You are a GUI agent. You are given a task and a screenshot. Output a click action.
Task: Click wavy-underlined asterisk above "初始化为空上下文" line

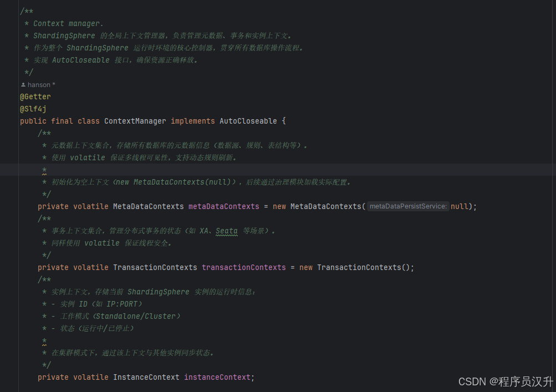coord(44,171)
